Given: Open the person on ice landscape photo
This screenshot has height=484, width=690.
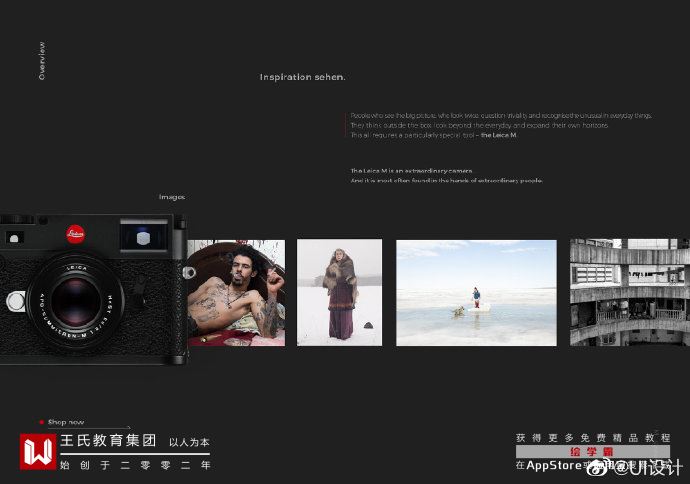Looking at the screenshot, I should coord(476,293).
